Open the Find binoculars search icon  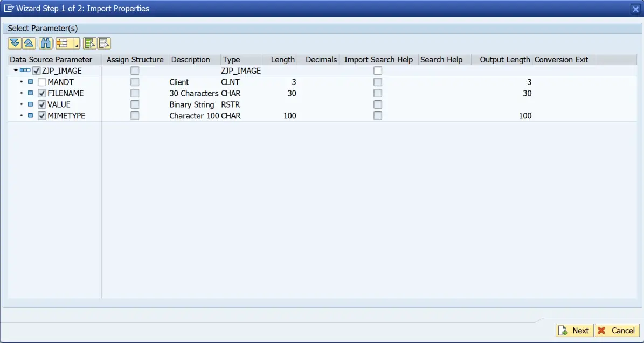tap(45, 43)
